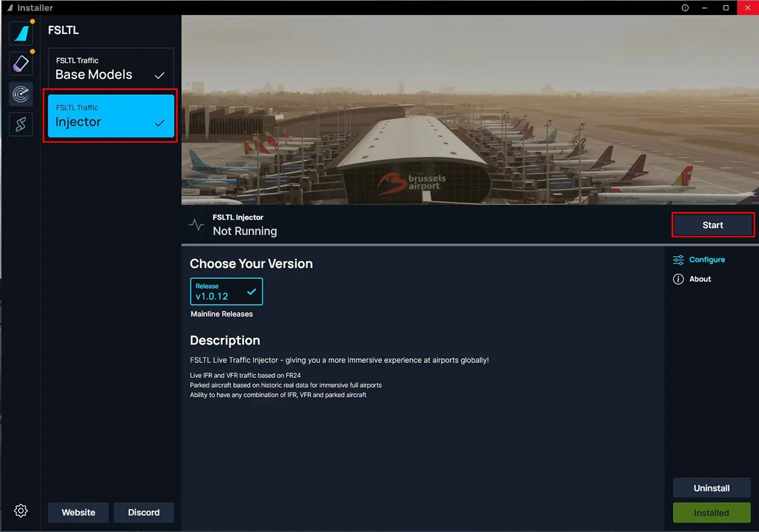This screenshot has width=759, height=532.
Task: Click the activity pulse icon beside FSLTL Injector
Action: tap(197, 225)
